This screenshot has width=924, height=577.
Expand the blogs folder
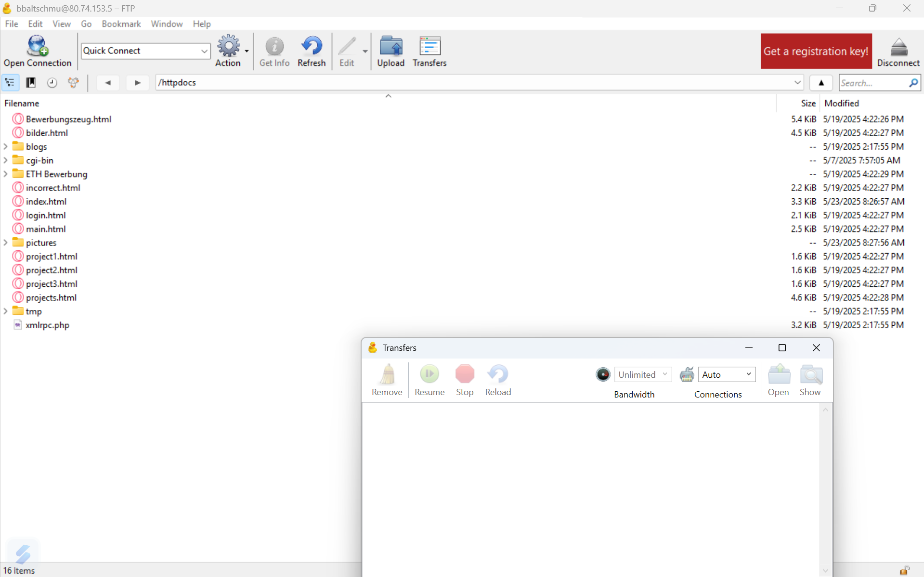click(x=6, y=146)
